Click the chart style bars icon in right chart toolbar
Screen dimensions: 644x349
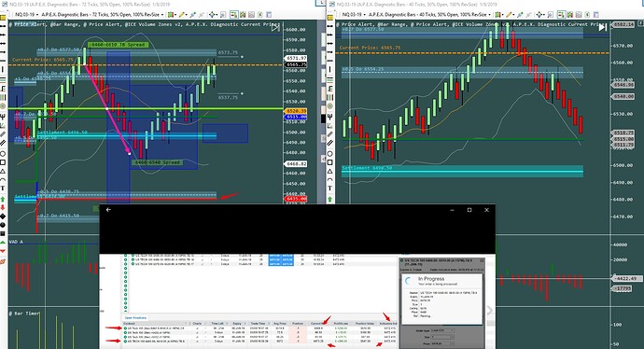[498, 14]
